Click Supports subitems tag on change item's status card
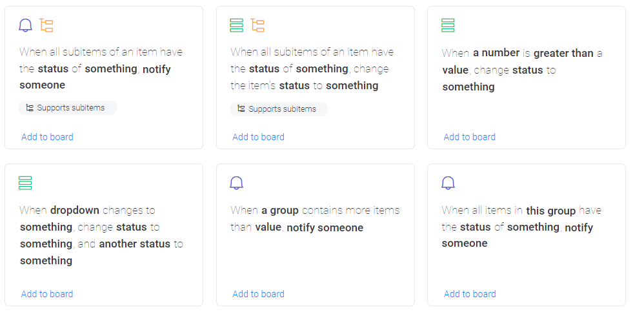Image resolution: width=644 pixels, height=314 pixels. (x=279, y=109)
